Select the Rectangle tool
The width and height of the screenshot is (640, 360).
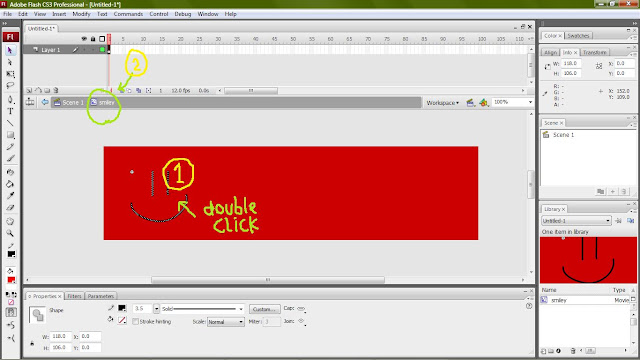[x=10, y=135]
